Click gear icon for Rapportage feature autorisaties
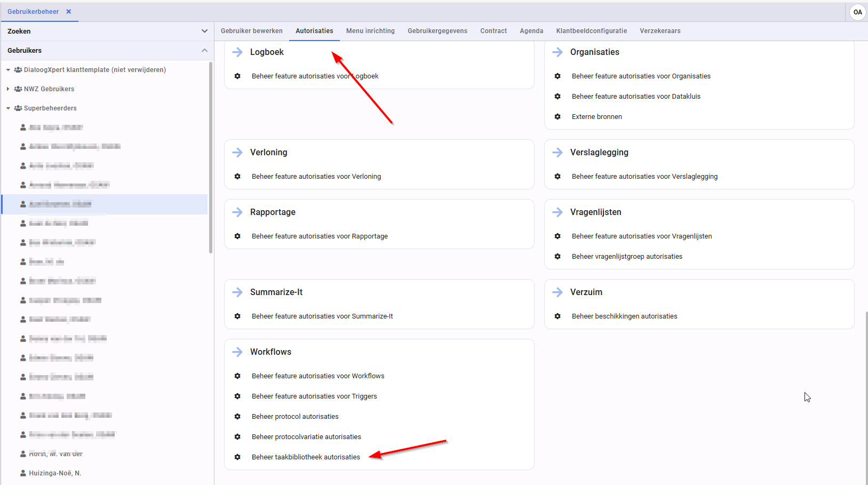This screenshot has width=868, height=485. click(x=237, y=236)
